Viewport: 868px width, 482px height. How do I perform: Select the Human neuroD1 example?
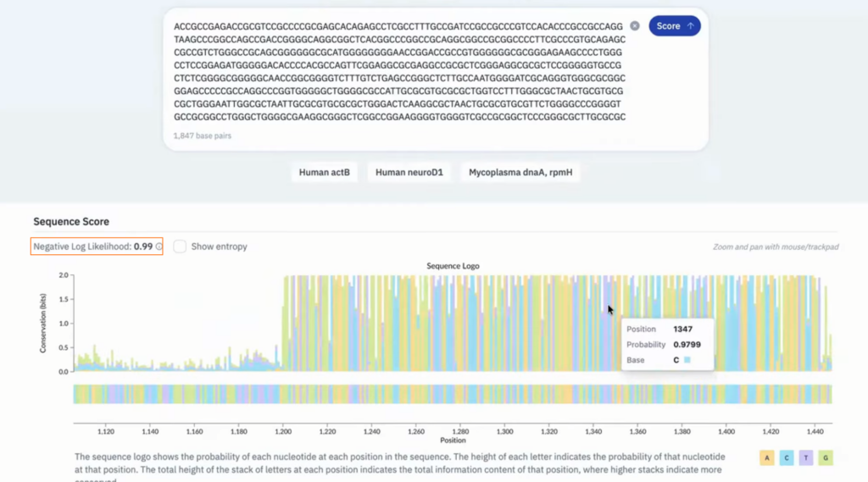coord(409,173)
